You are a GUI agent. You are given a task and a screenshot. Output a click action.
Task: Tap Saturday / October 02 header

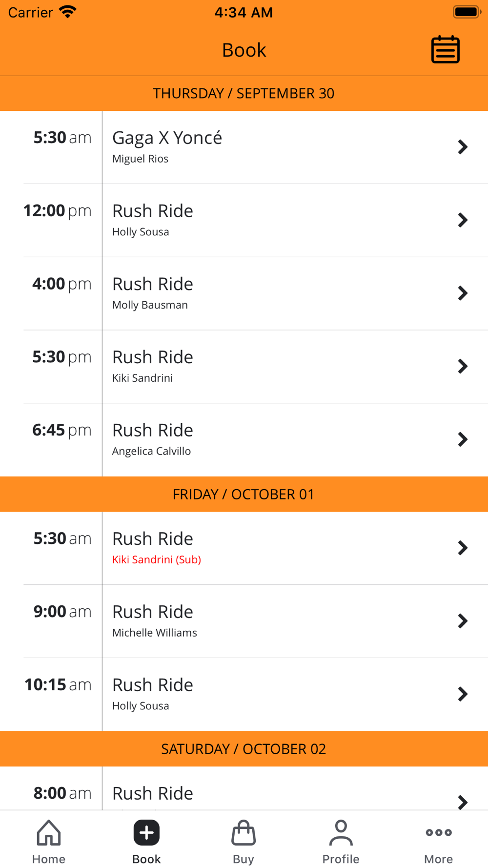pos(244,749)
